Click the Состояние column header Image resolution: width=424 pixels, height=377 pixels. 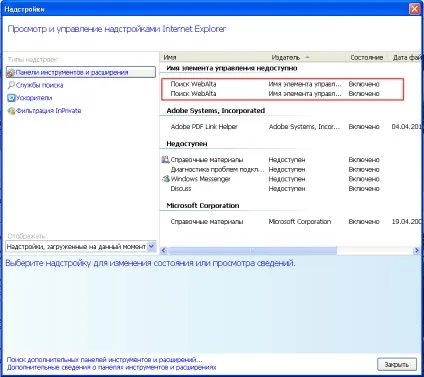pos(367,57)
